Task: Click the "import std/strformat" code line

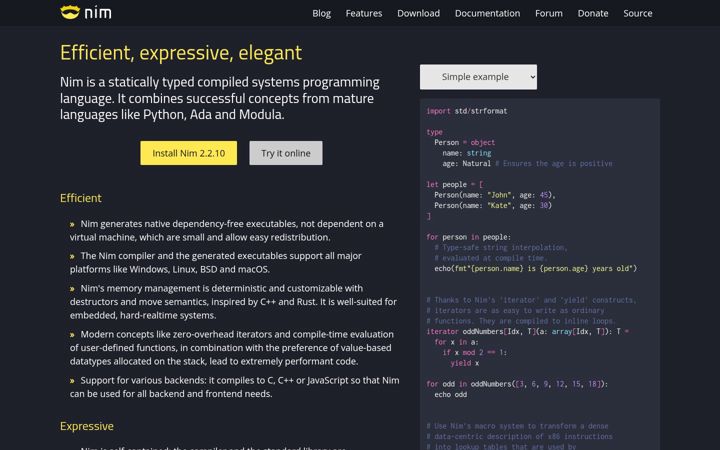Action: click(467, 111)
